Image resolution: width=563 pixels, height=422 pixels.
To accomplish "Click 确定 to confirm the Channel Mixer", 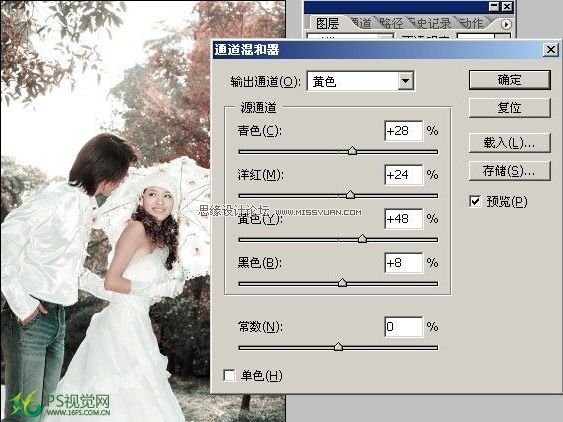I will [x=510, y=80].
